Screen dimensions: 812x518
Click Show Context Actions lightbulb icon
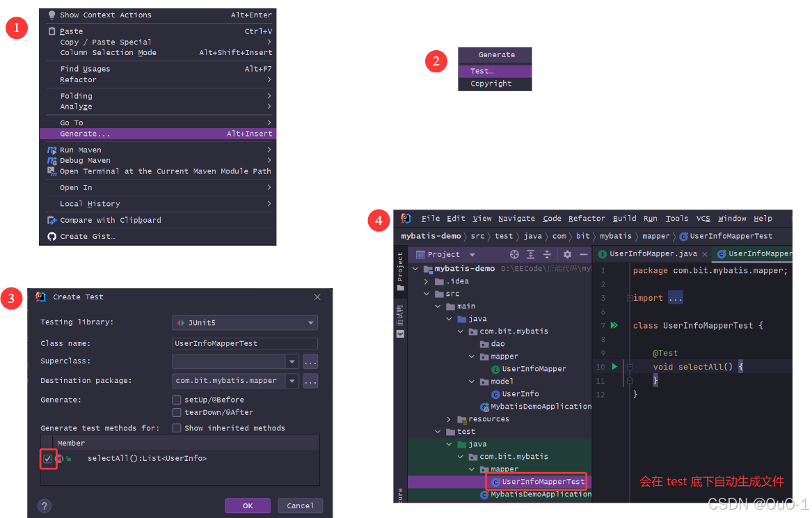pyautogui.click(x=51, y=15)
